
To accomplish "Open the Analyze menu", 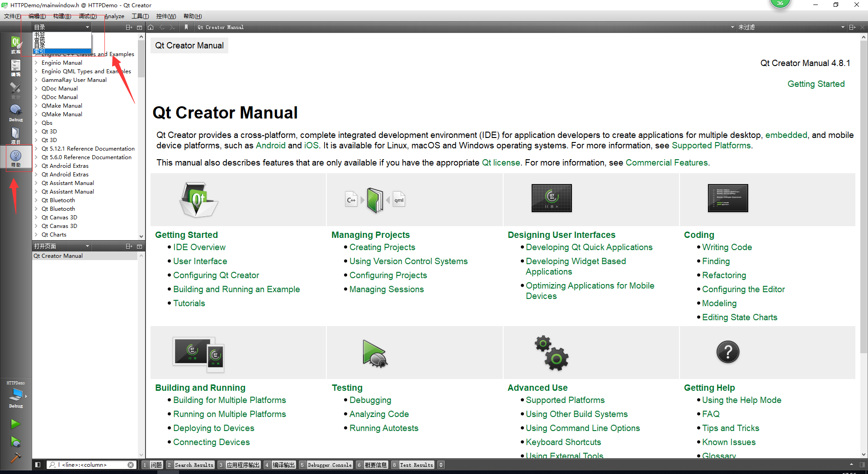I will [114, 16].
